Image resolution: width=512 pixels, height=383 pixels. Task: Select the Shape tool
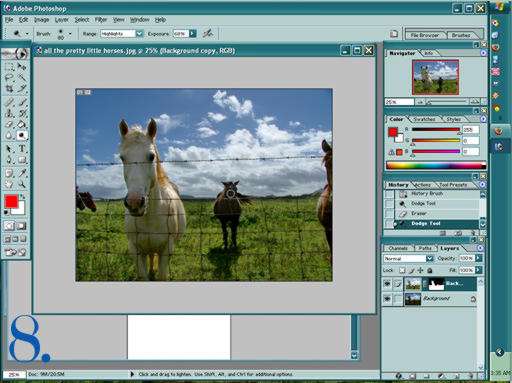tap(22, 160)
